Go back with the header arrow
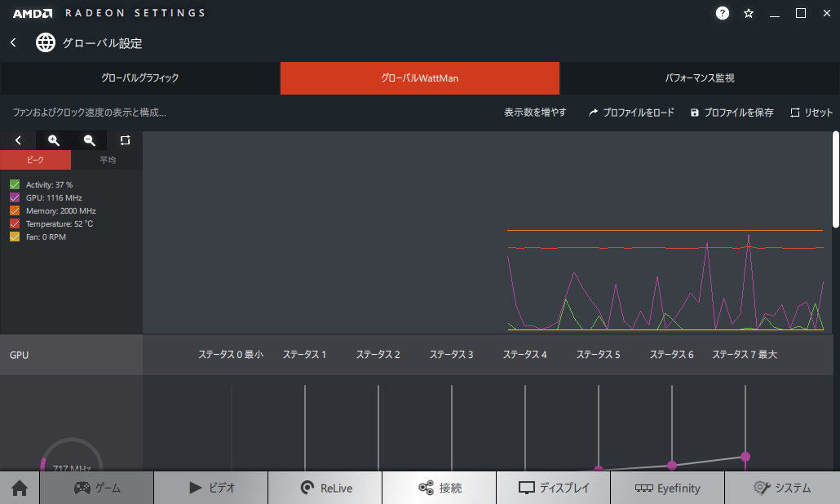The height and width of the screenshot is (504, 840). [x=13, y=42]
